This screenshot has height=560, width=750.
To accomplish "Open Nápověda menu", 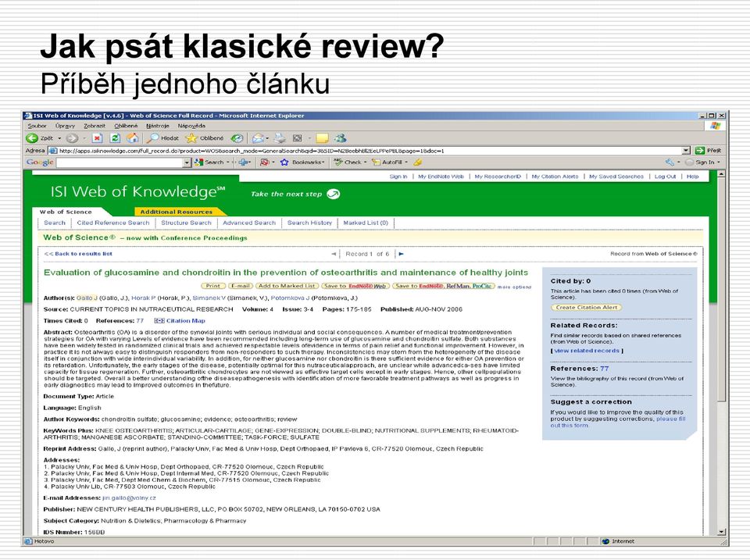I will tap(191, 126).
